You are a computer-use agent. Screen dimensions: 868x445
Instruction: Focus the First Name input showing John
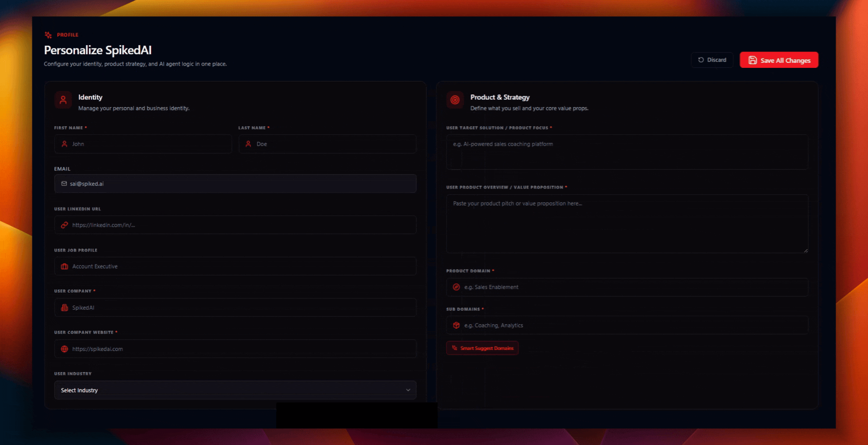coord(143,144)
